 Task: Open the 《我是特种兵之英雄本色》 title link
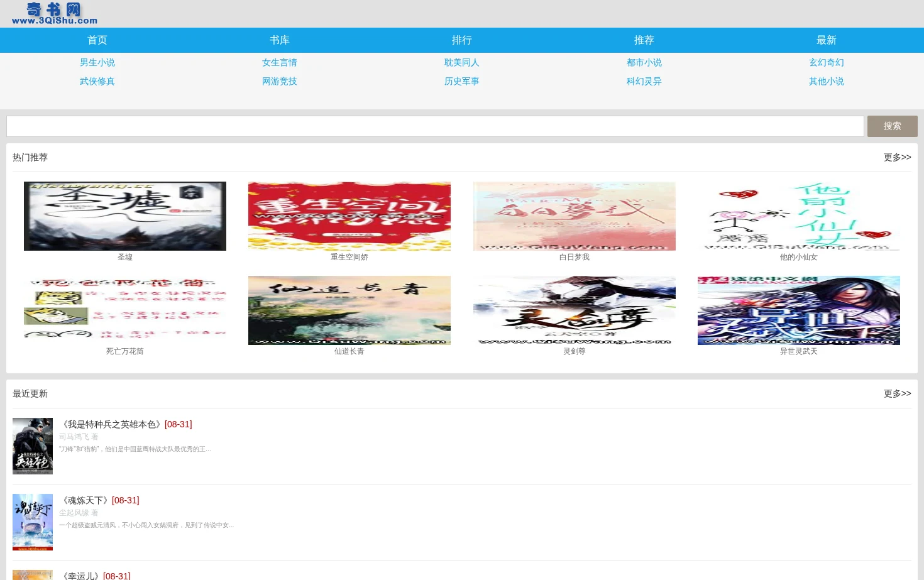click(111, 424)
